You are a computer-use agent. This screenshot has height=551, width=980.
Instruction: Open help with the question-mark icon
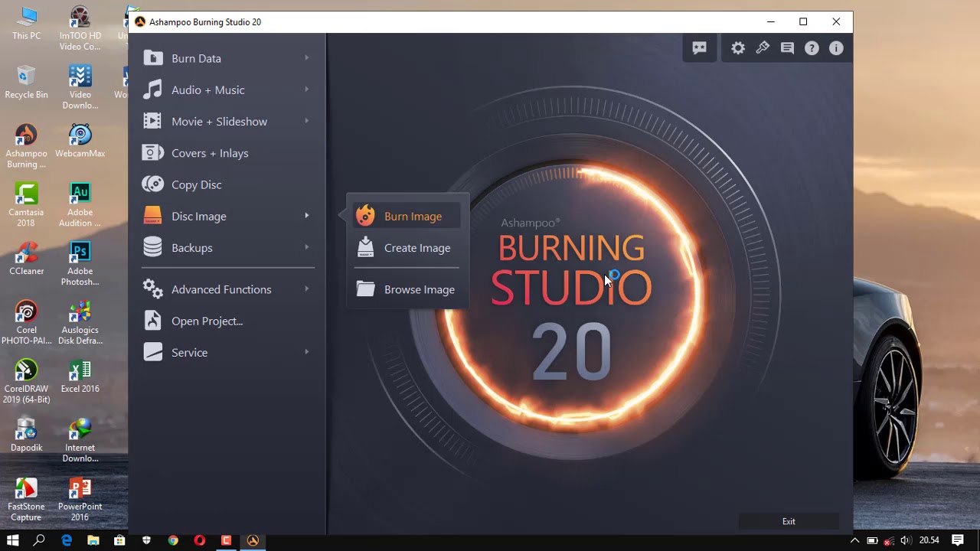pos(812,48)
